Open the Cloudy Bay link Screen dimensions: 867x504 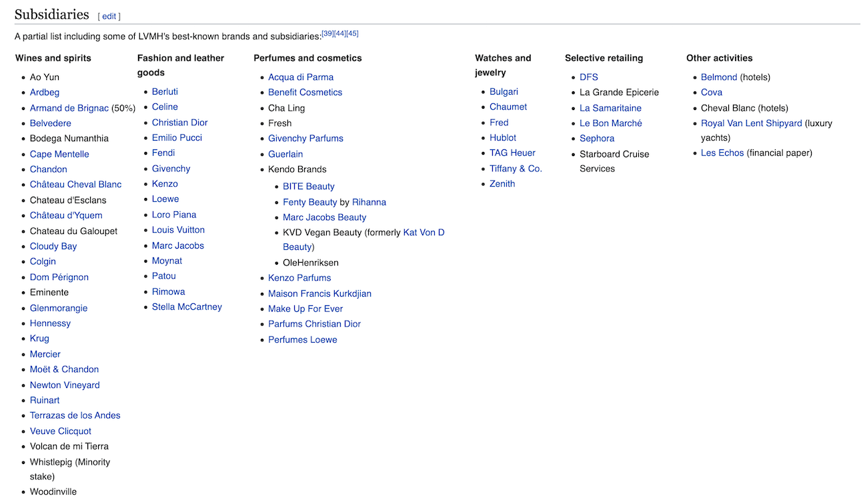(x=53, y=246)
